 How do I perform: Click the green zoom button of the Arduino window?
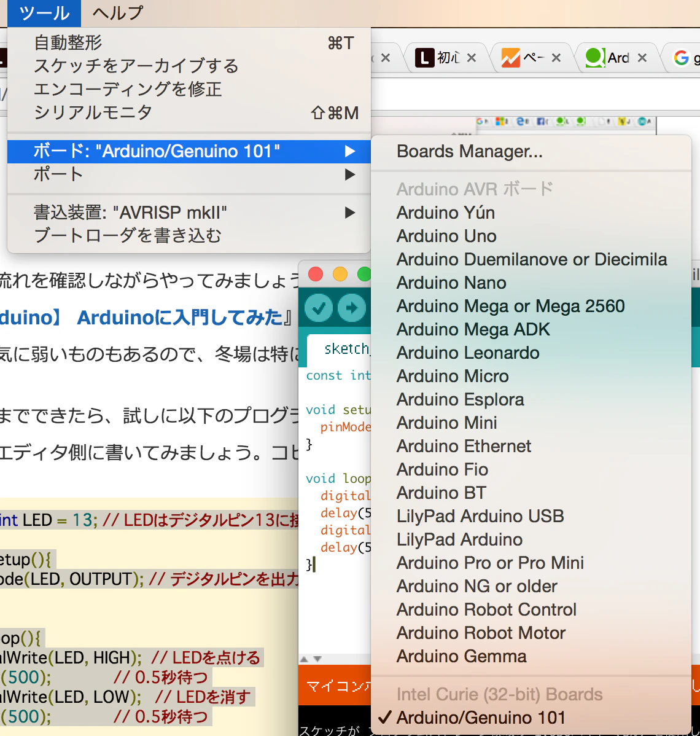click(364, 273)
